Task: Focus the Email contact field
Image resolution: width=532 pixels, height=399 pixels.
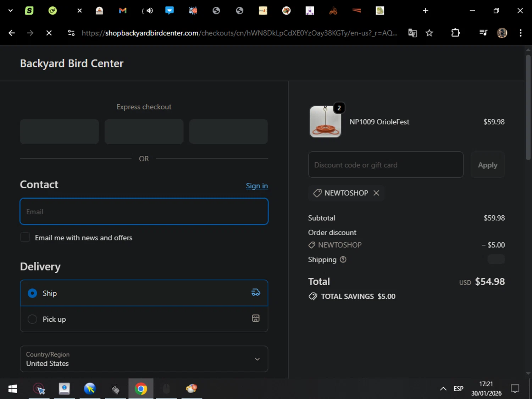Action: 144,211
